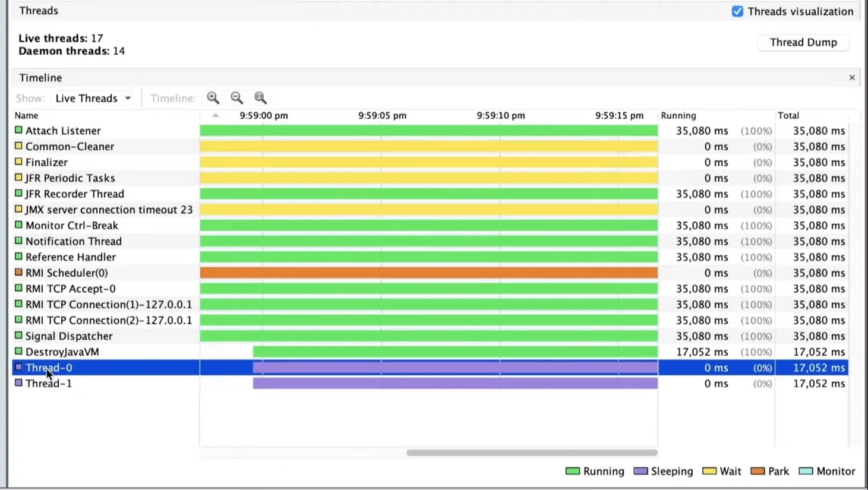
Task: Select the Signal Dispatcher thread
Action: tap(430, 336)
